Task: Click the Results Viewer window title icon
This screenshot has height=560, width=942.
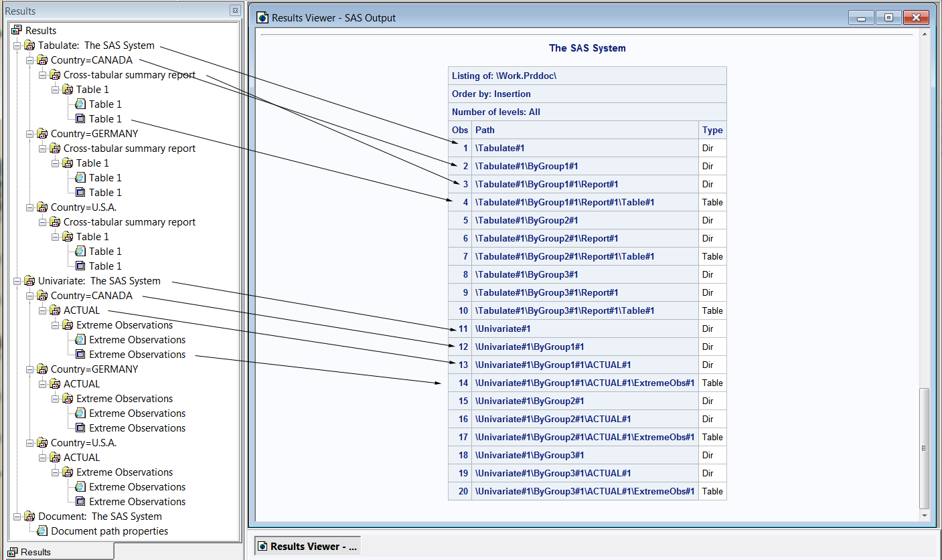Action: [x=263, y=18]
